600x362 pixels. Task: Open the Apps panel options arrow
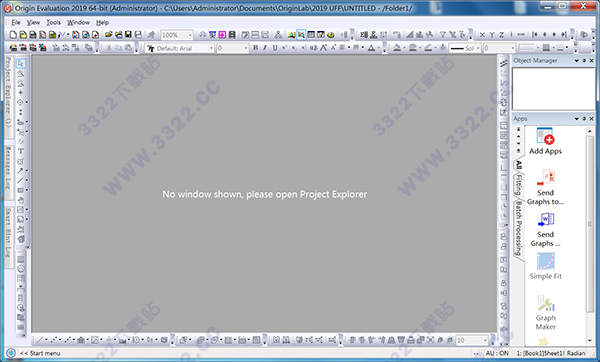[577, 119]
